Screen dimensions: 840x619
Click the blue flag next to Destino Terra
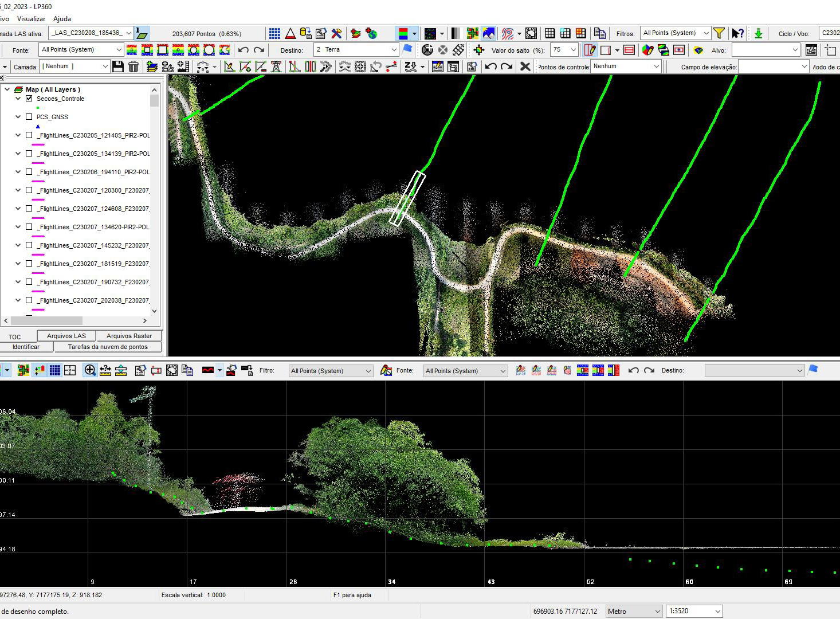pyautogui.click(x=407, y=49)
